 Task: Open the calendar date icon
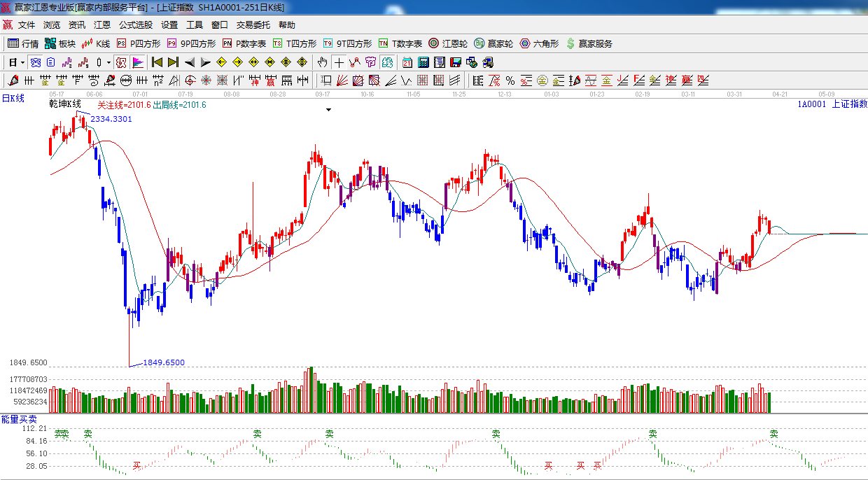click(x=407, y=62)
